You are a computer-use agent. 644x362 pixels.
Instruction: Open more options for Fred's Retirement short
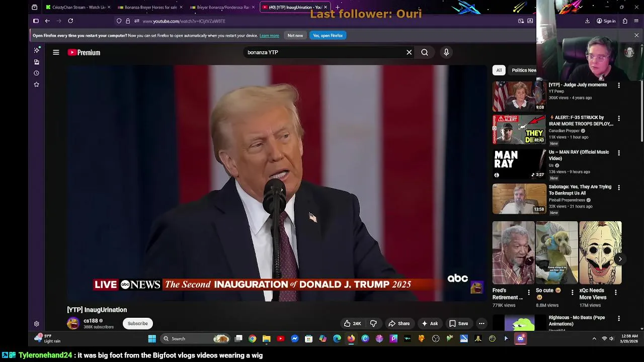pos(529,292)
